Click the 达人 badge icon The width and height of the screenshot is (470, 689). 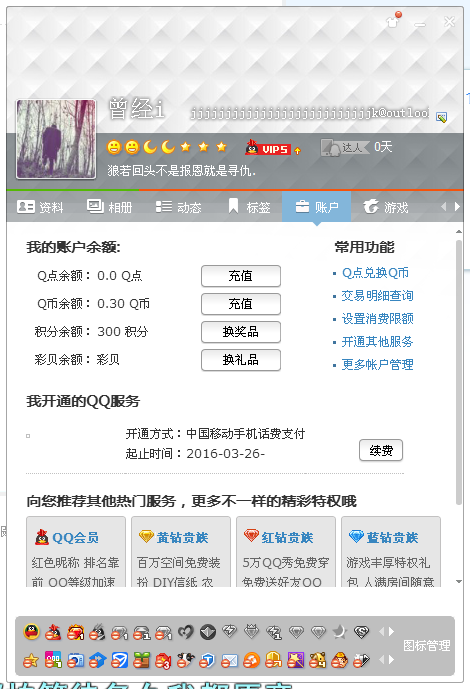coord(345,147)
